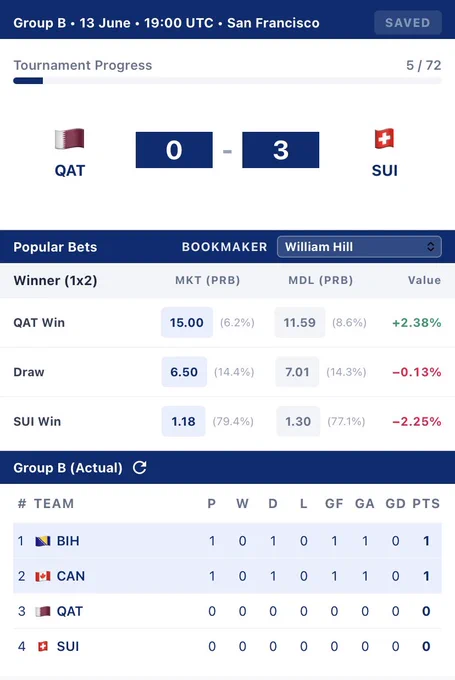Viewport: 455px width, 680px height.
Task: Click the Tournament Progress bar
Action: [x=227, y=81]
